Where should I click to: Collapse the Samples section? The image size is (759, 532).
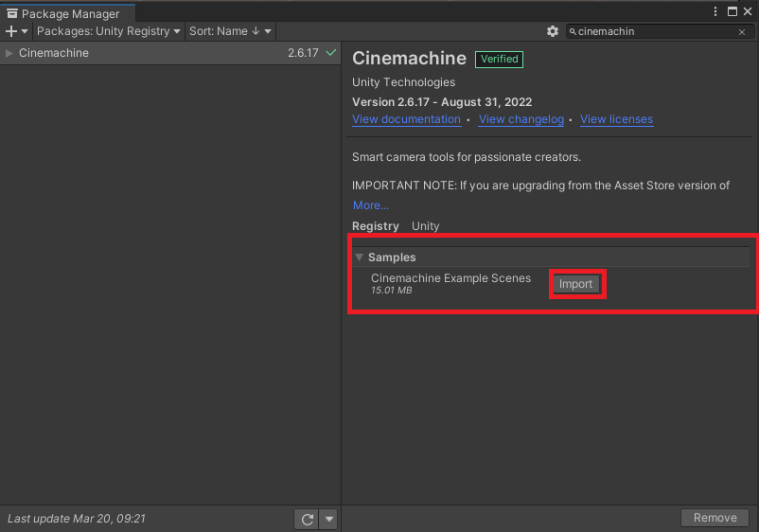360,257
